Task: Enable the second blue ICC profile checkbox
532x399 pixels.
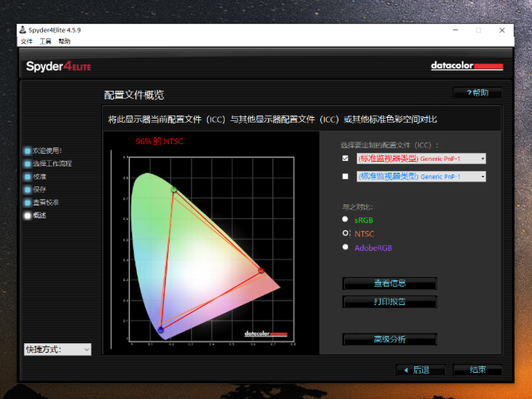Action: 345,176
